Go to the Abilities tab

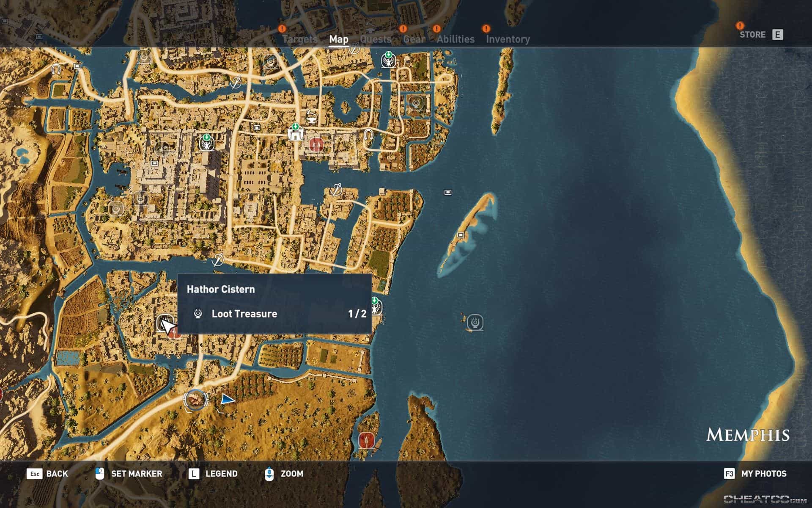pyautogui.click(x=455, y=39)
